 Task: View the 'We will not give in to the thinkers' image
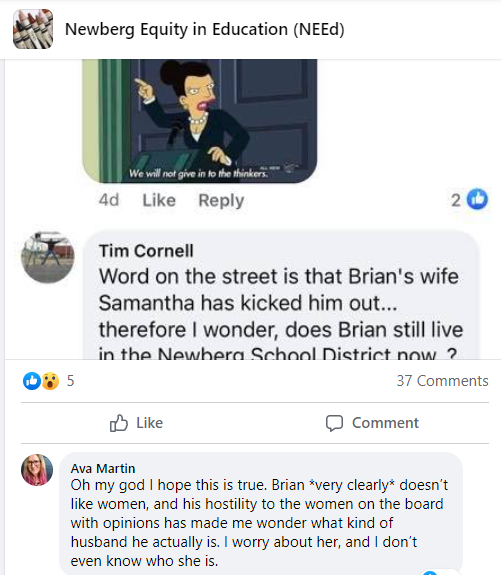(200, 121)
